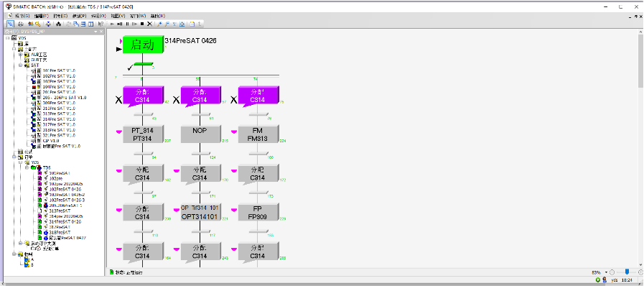
Task: Collapse the TDS order folder
Action: 27,167
